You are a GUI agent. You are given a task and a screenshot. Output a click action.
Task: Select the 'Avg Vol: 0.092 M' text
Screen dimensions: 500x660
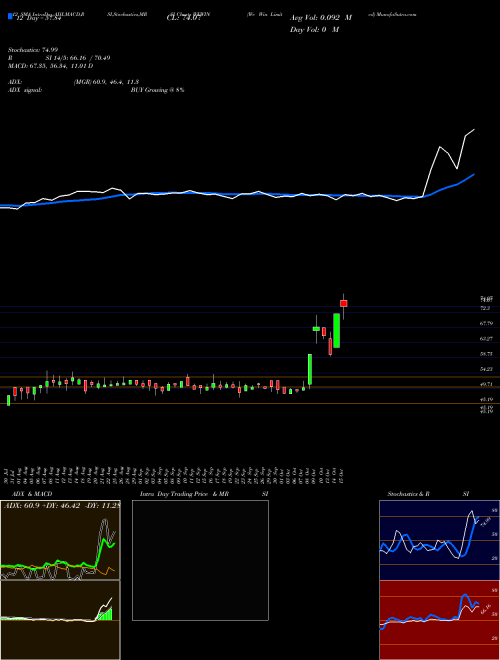pos(321,18)
